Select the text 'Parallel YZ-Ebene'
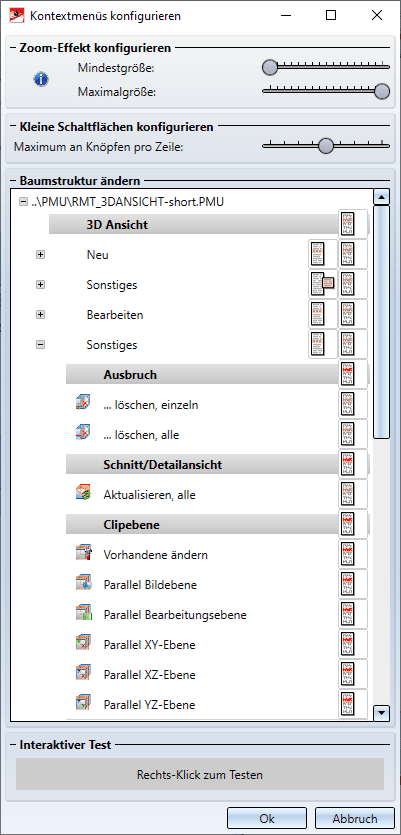Screen dimensions: 401x835 [x=149, y=705]
